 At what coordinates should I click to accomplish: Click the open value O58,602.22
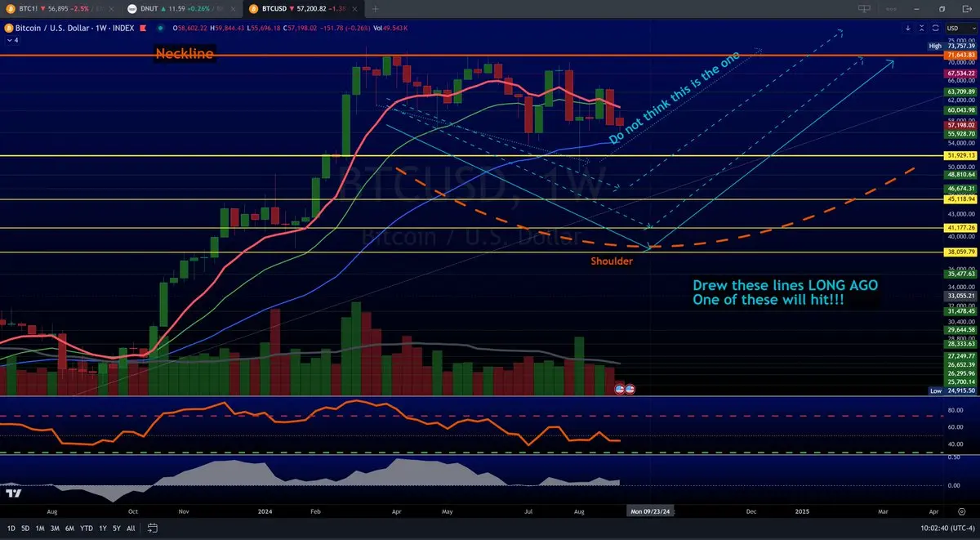189,28
